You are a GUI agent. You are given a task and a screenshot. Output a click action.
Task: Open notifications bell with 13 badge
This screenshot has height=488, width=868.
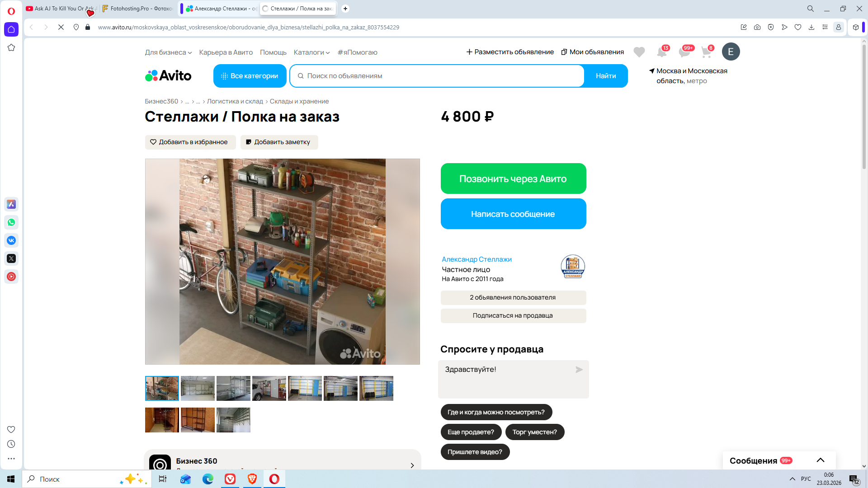[x=661, y=52]
